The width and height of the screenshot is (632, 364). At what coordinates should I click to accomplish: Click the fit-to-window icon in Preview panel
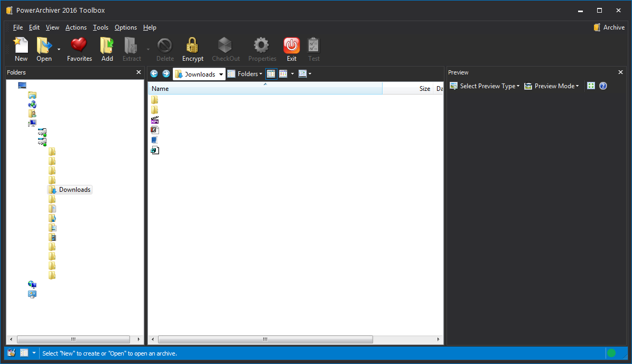point(591,86)
